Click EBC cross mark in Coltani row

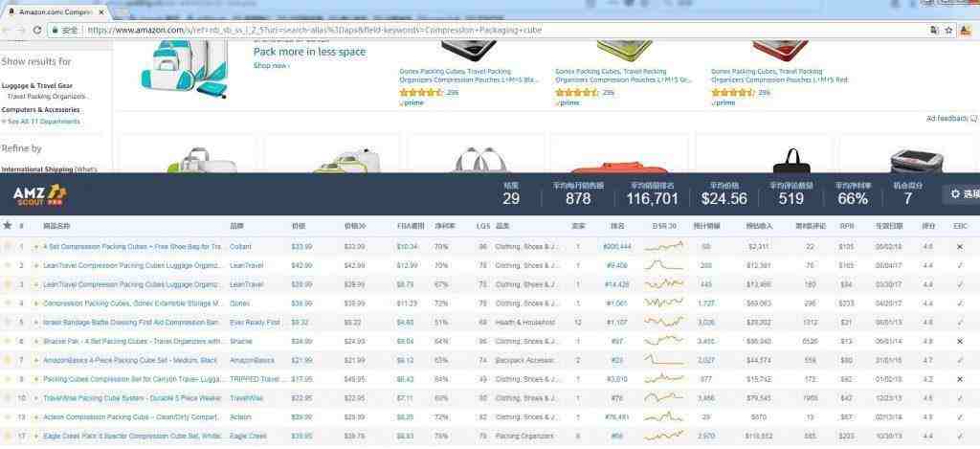[x=960, y=247]
